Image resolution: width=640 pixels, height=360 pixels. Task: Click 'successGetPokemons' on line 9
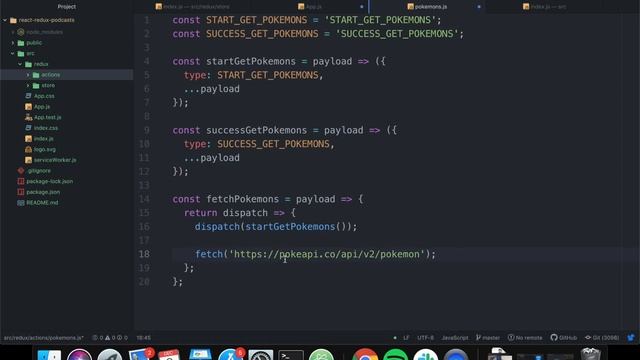(x=256, y=131)
